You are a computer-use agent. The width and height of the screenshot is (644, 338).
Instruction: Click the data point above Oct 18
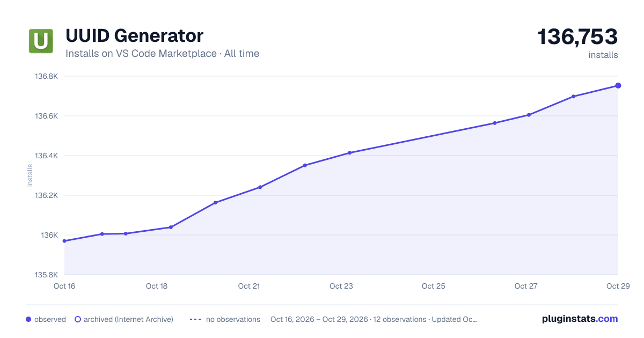tap(171, 227)
